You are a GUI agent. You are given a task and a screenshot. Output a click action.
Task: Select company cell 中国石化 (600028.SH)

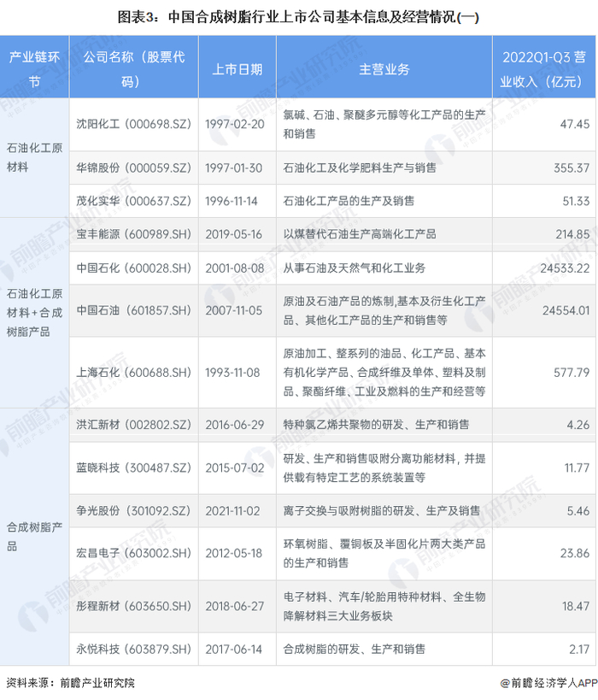(133, 268)
